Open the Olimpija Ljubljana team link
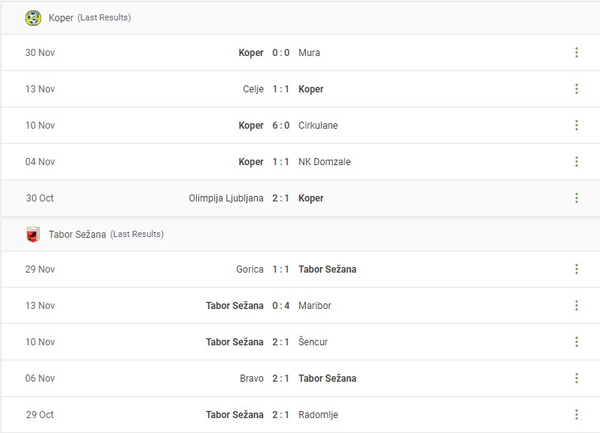The height and width of the screenshot is (433, 600). coord(225,198)
